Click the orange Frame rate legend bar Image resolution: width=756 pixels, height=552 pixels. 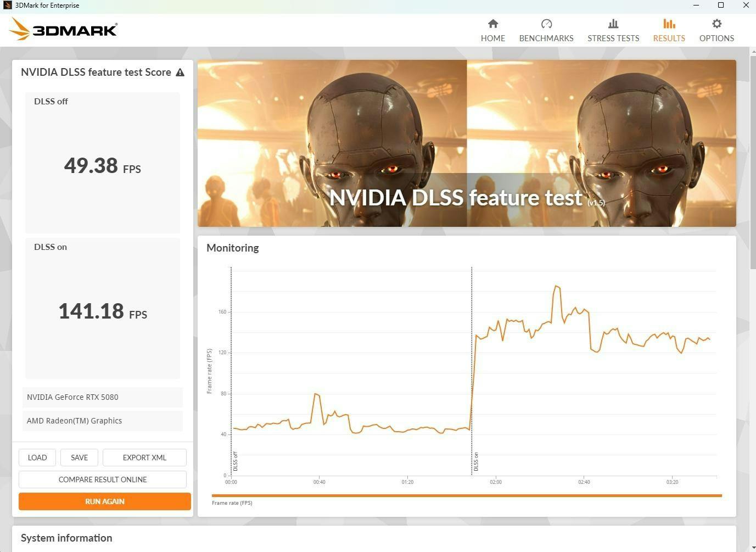pyautogui.click(x=467, y=495)
